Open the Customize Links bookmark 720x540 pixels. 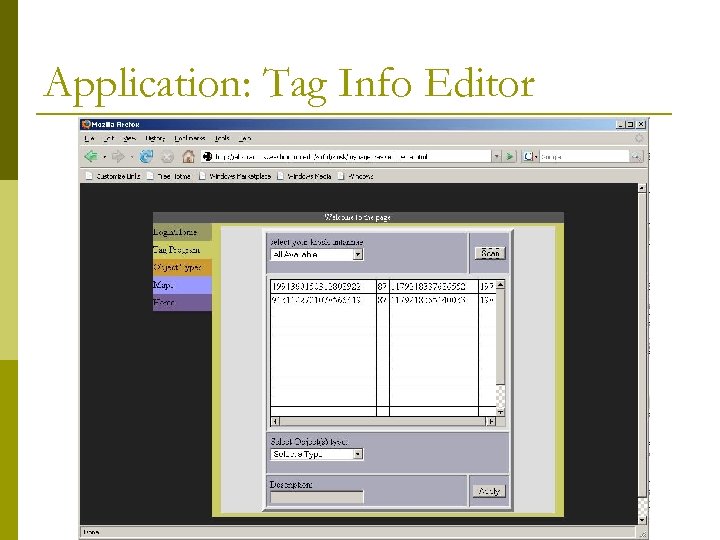(113, 176)
